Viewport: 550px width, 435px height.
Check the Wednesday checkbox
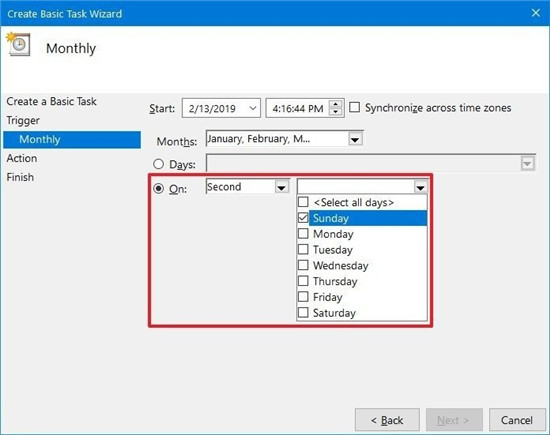pyautogui.click(x=303, y=265)
